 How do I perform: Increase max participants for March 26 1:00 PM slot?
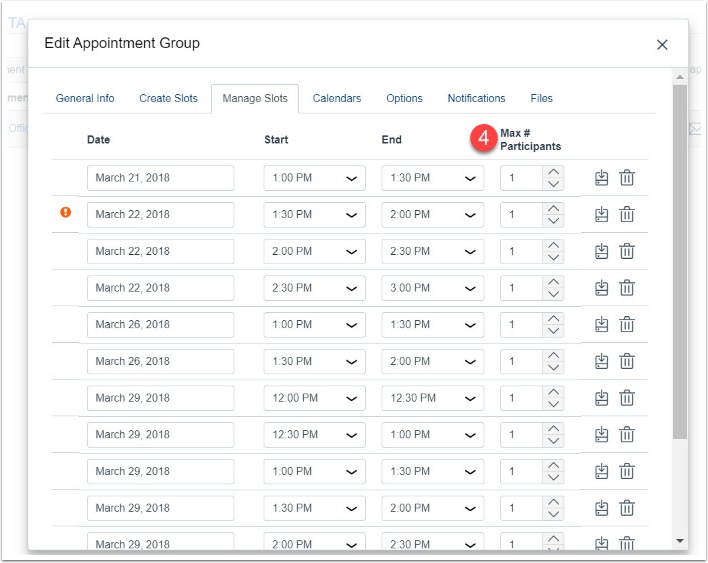pyautogui.click(x=553, y=319)
